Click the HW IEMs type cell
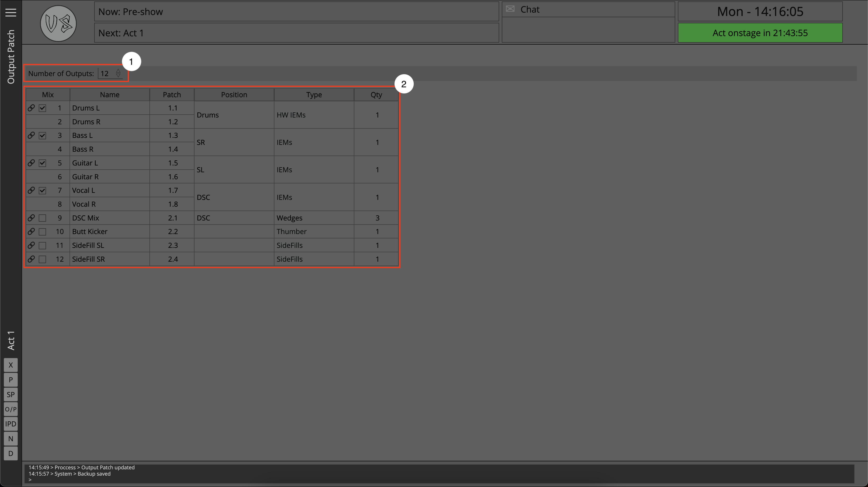 click(314, 115)
